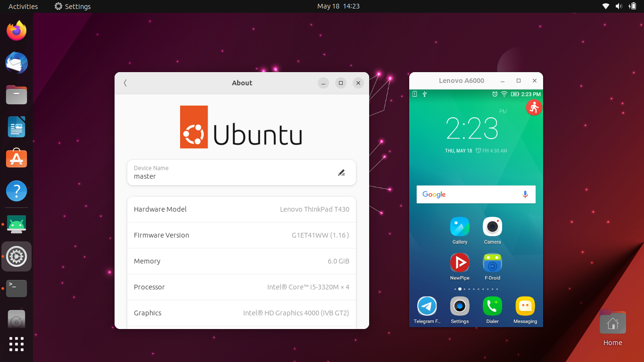
Task: Click the Google search bar on the phone
Action: [x=476, y=194]
